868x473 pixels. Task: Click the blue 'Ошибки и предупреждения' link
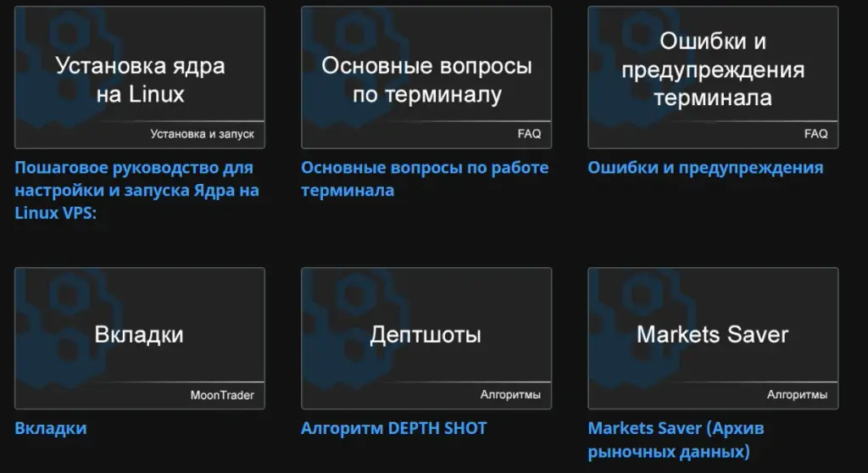pyautogui.click(x=705, y=168)
